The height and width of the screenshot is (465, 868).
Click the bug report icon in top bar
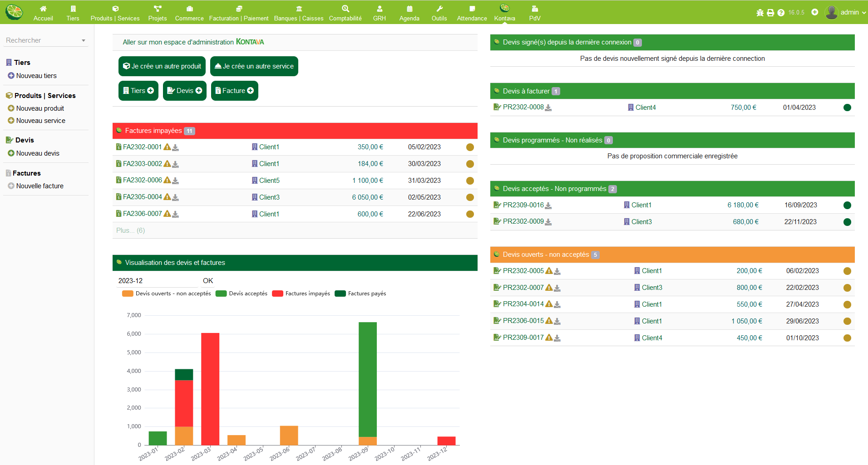[x=760, y=13]
